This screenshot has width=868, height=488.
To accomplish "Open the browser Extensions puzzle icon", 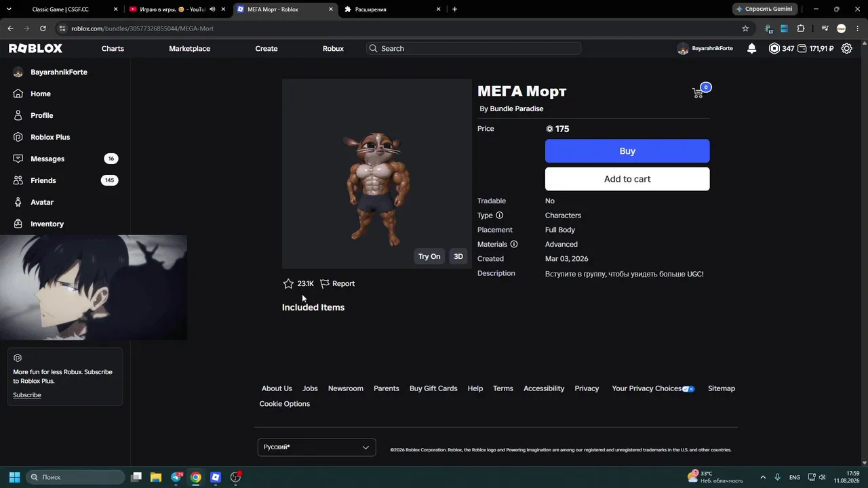I will (x=801, y=28).
